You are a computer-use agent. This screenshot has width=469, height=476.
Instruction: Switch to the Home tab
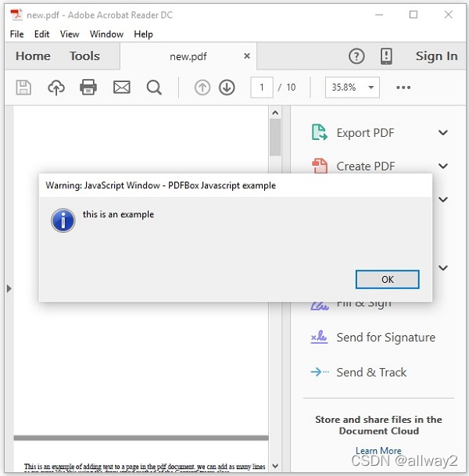33,56
